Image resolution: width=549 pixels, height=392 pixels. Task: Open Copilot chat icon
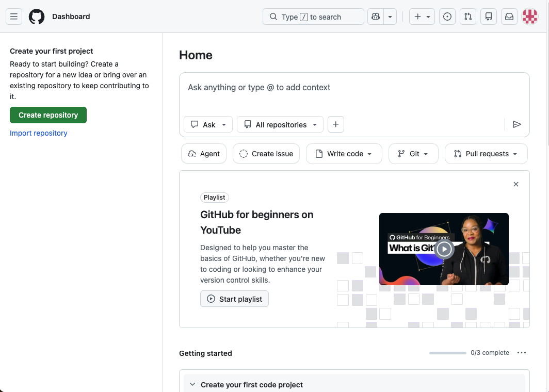tap(375, 17)
